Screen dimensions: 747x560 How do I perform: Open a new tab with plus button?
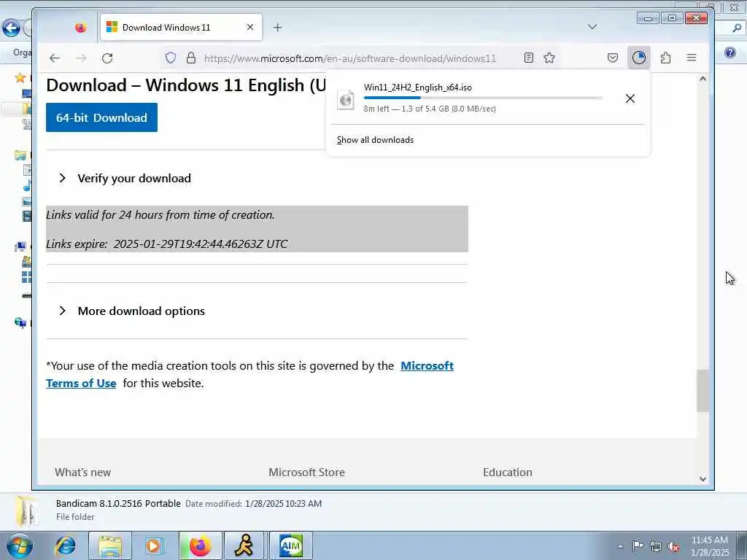tap(278, 28)
